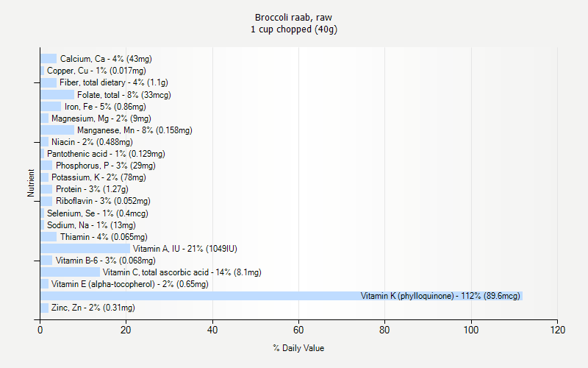Select the 'Pantothenic acid - 1% (0.129mg)' label
The width and height of the screenshot is (588, 368).
pyautogui.click(x=106, y=154)
